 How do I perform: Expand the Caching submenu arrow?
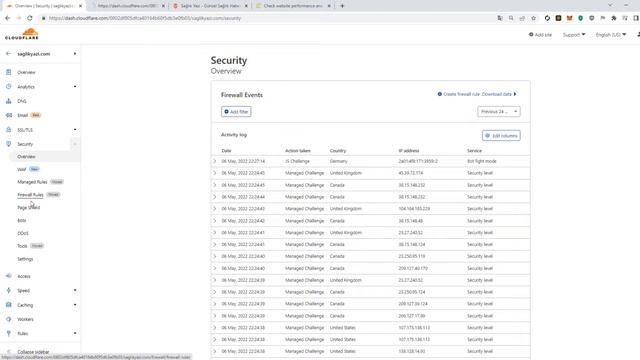coord(75,305)
